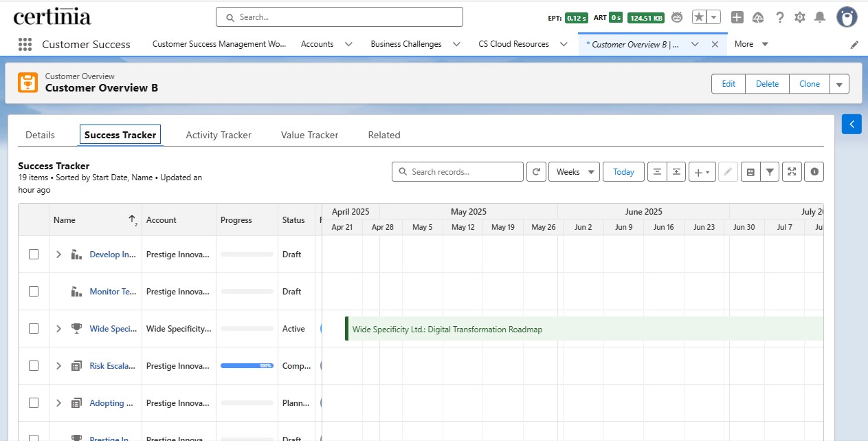The image size is (868, 441).
Task: Open the user profile avatar
Action: pyautogui.click(x=847, y=17)
